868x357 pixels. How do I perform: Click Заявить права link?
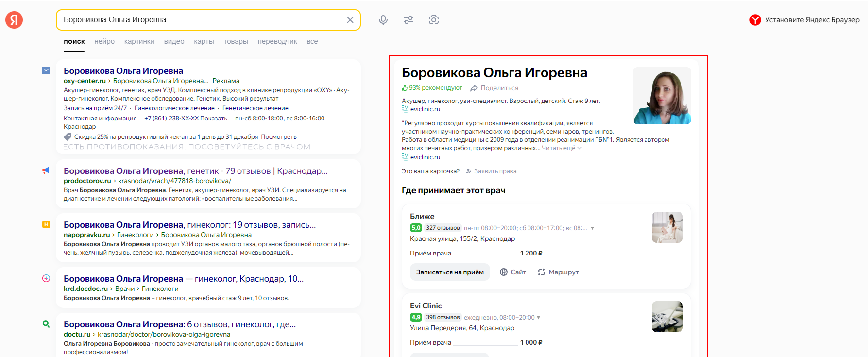[x=495, y=171]
